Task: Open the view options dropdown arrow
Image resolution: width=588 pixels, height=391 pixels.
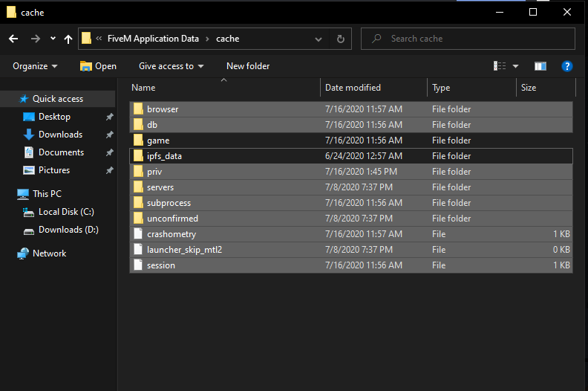Action: [x=516, y=66]
